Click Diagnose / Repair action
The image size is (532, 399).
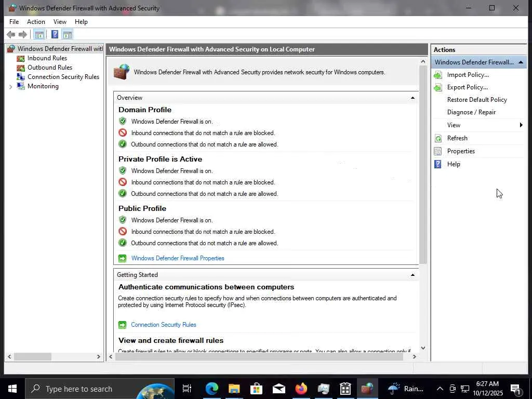(x=471, y=112)
